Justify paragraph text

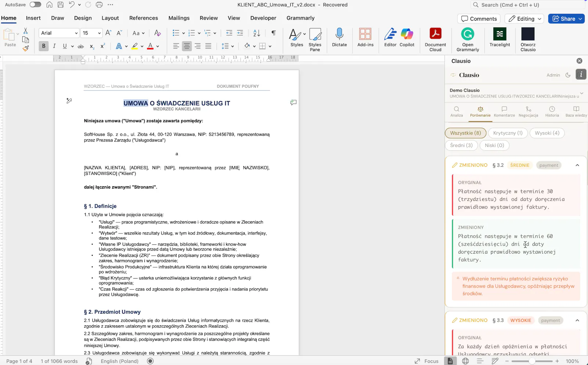(x=208, y=46)
